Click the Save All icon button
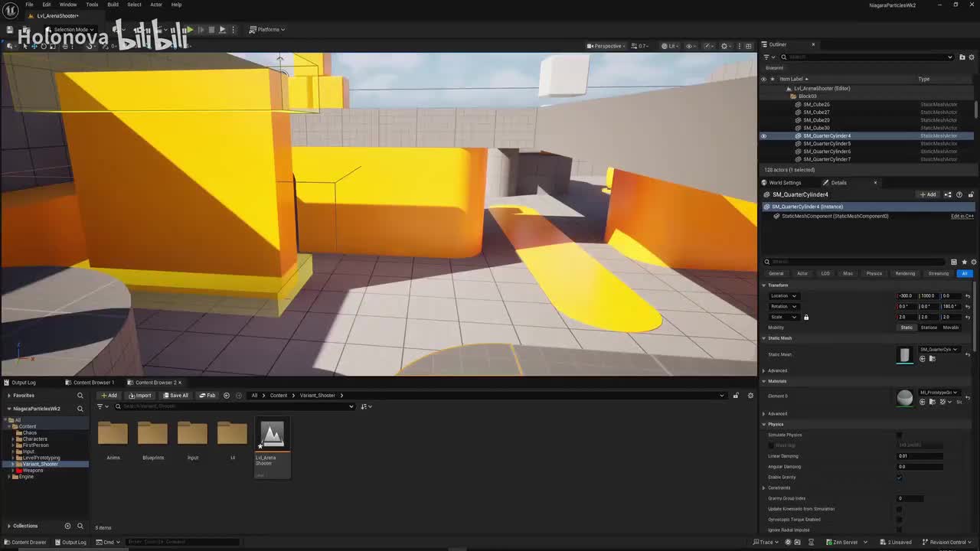This screenshot has height=551, width=980. (x=175, y=396)
